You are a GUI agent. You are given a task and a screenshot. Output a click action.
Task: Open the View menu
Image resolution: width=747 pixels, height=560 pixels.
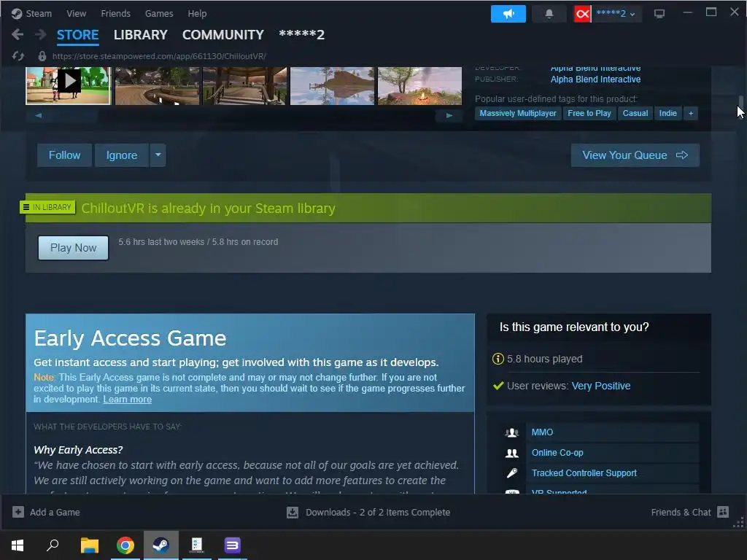(76, 14)
